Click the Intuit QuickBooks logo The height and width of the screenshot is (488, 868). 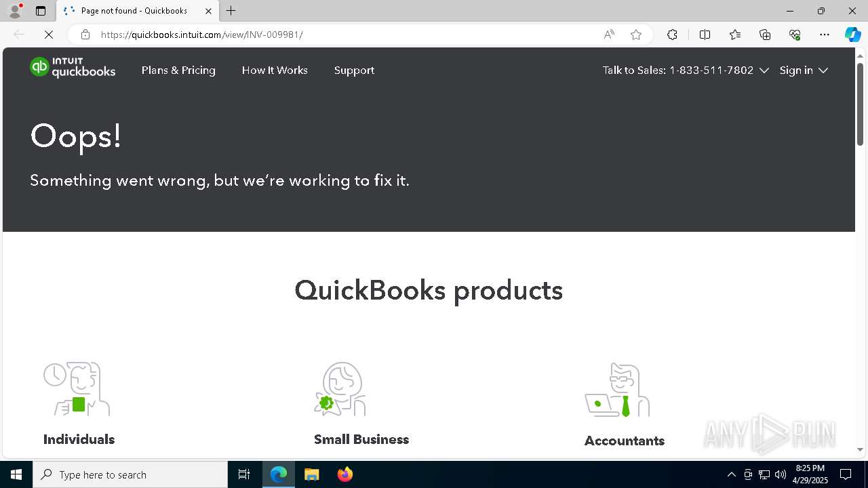(x=73, y=68)
